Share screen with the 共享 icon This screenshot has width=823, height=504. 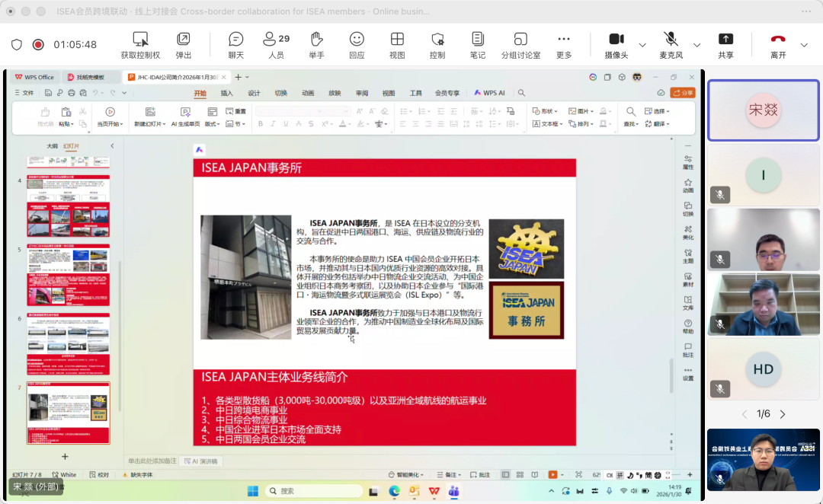(x=725, y=40)
